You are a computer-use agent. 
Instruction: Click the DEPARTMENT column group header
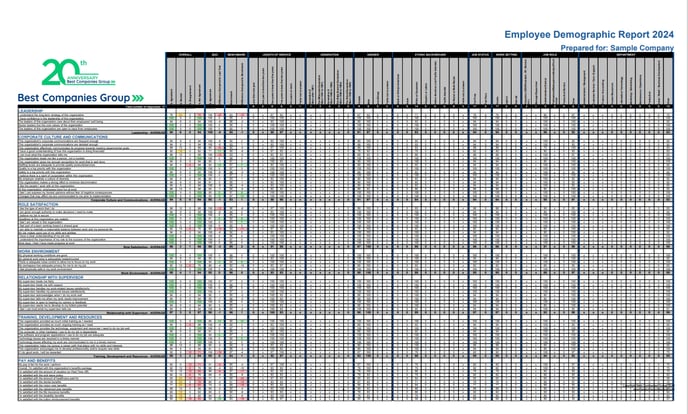[626, 55]
